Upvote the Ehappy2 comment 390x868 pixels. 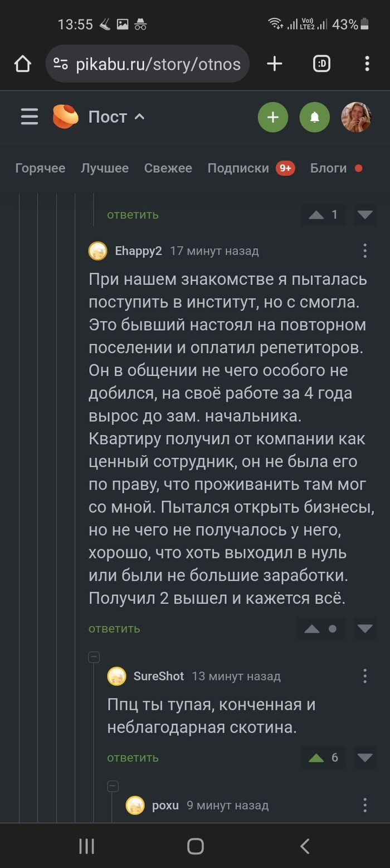[x=312, y=629]
